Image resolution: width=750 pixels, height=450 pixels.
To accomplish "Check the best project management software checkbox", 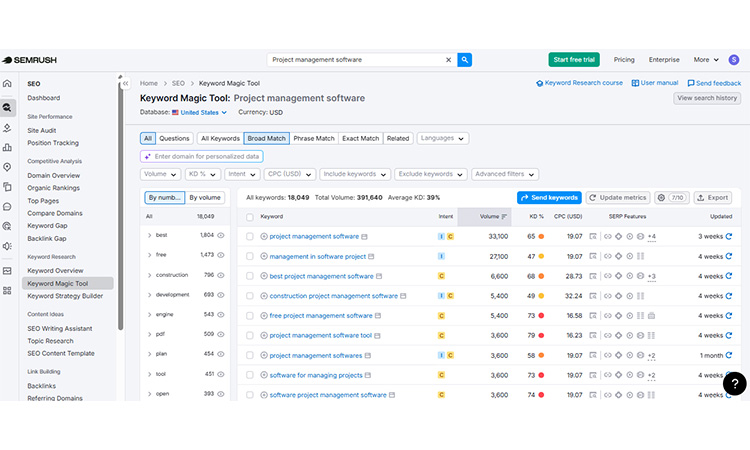I will click(250, 276).
